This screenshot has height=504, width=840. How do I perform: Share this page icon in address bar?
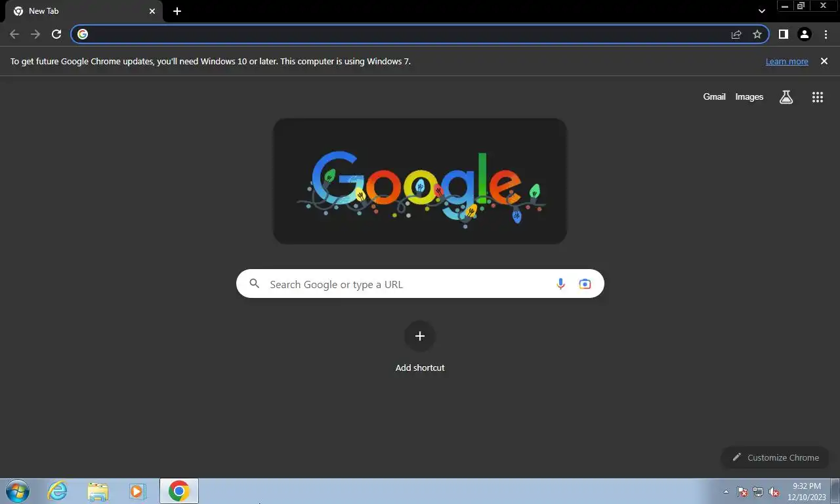(x=736, y=34)
